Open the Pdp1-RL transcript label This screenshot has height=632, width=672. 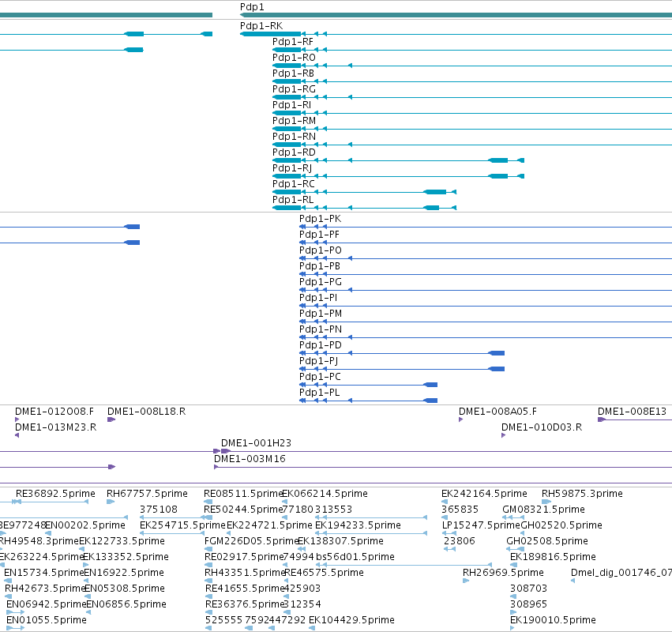coord(293,200)
